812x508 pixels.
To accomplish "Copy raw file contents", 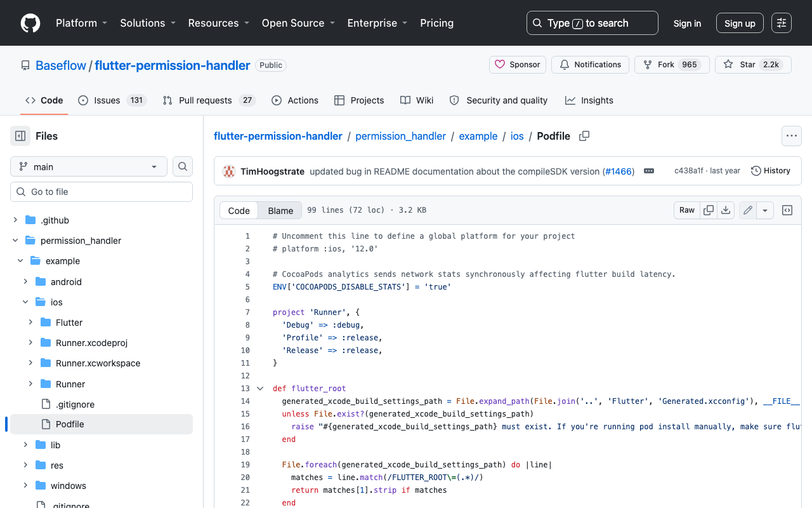I will [x=709, y=210].
